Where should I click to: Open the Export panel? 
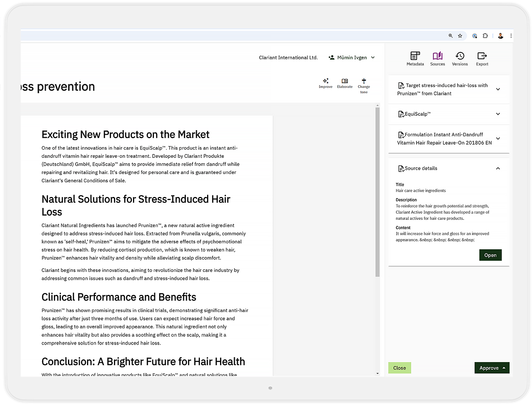482,59
